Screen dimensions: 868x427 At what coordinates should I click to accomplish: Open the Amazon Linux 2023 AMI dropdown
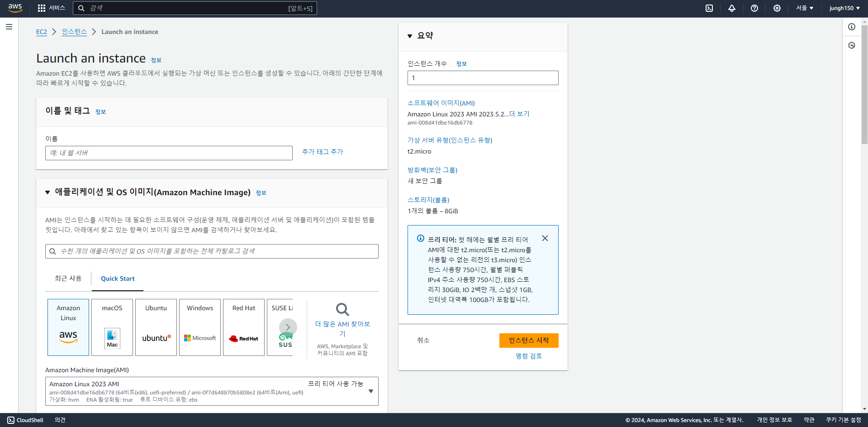[x=212, y=391]
